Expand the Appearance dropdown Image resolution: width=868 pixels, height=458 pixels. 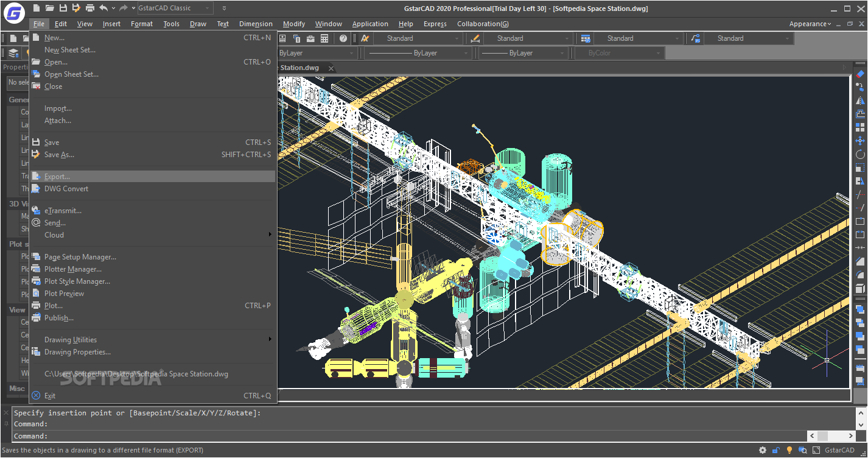coord(810,24)
